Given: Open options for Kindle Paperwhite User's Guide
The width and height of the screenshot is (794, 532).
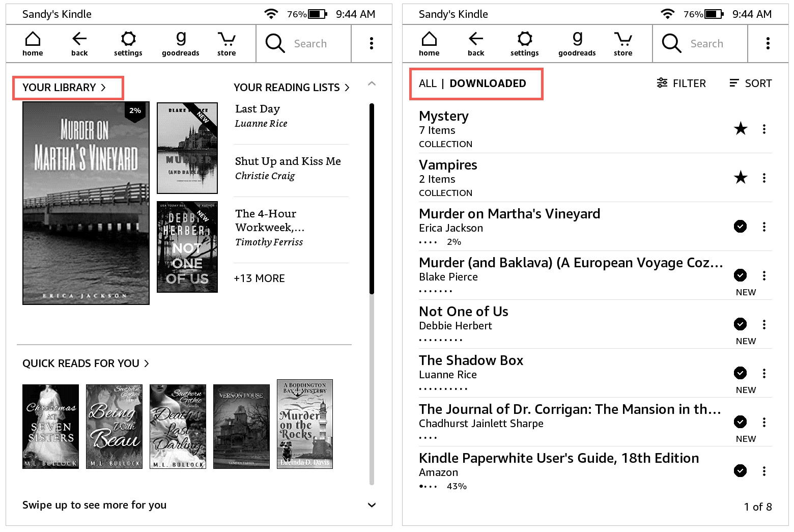Looking at the screenshot, I should [x=764, y=471].
